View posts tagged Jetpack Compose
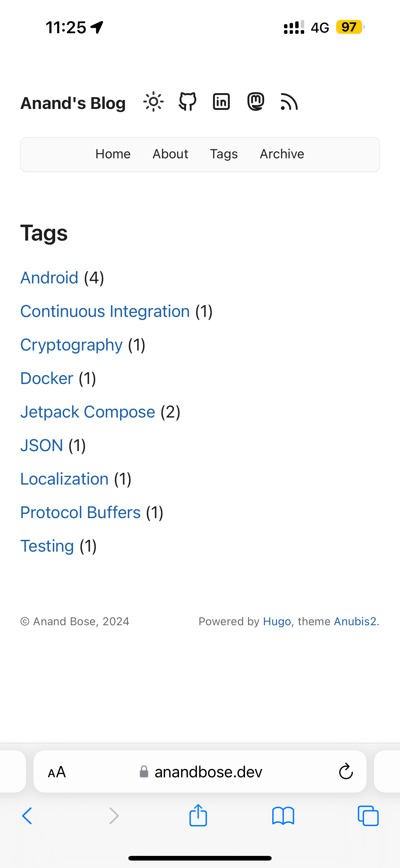Viewport: 400px width, 868px height. 87,412
